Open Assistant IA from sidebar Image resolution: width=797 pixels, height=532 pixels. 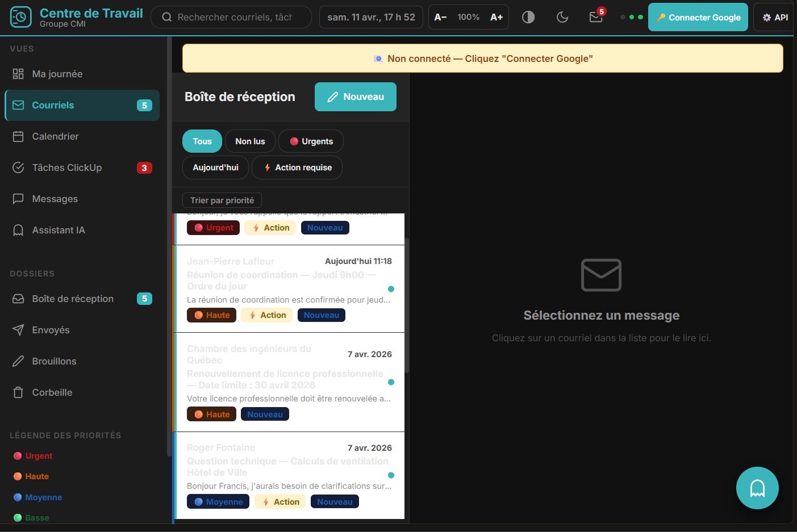coord(58,230)
